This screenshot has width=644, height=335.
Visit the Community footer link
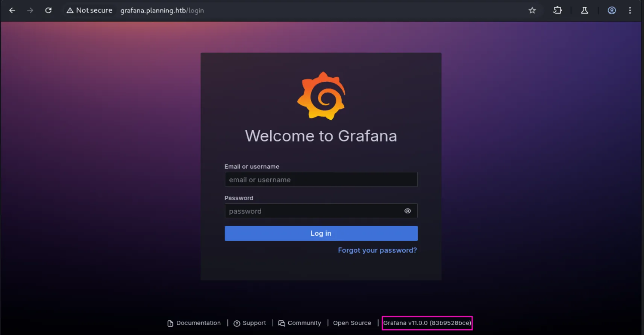point(304,323)
